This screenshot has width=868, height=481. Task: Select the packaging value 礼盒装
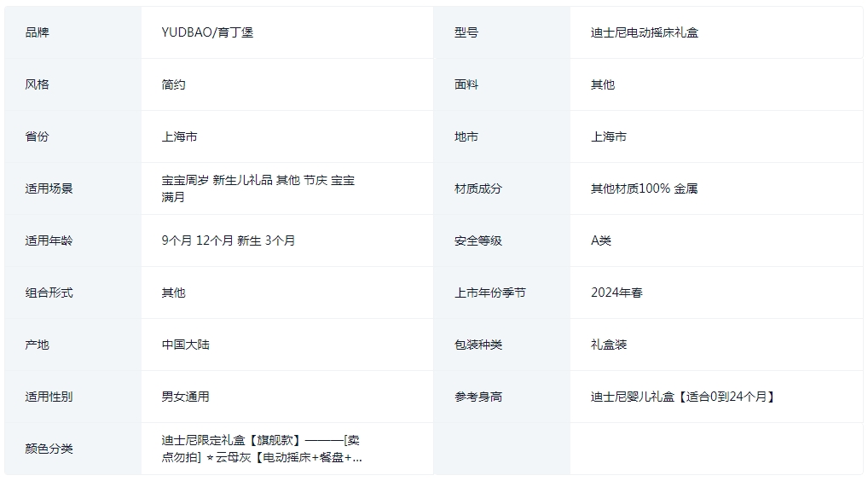coord(609,345)
